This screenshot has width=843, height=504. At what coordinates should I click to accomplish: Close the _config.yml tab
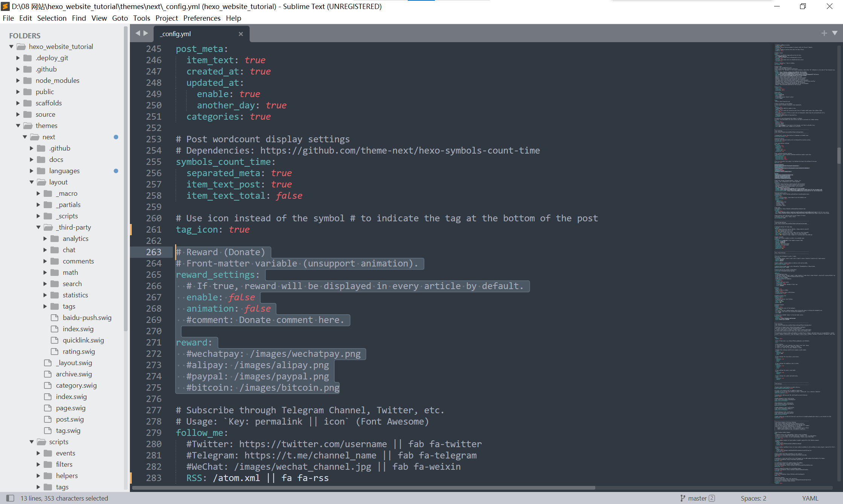pyautogui.click(x=241, y=34)
